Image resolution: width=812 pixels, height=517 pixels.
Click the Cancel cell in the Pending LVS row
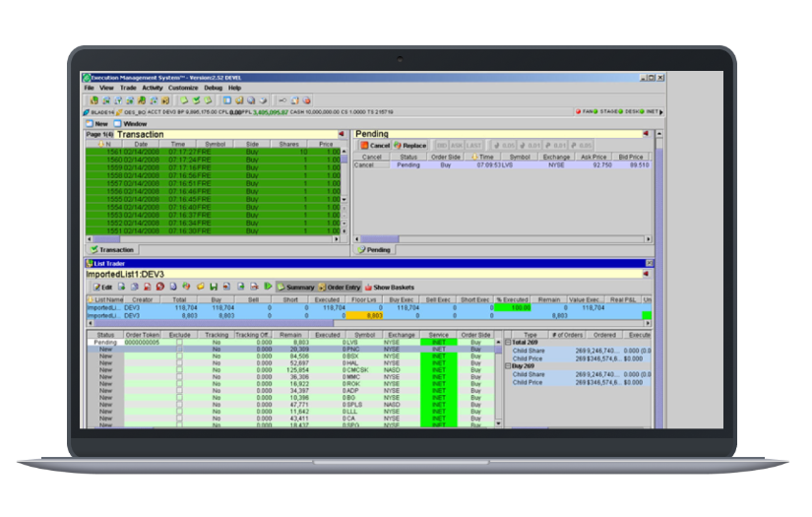coord(371,164)
